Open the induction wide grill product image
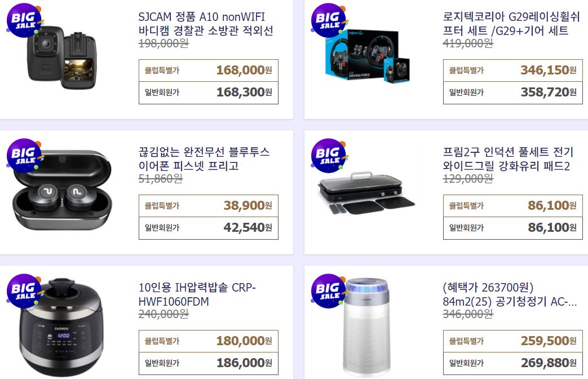The height and width of the screenshot is (379, 588). coord(366,193)
